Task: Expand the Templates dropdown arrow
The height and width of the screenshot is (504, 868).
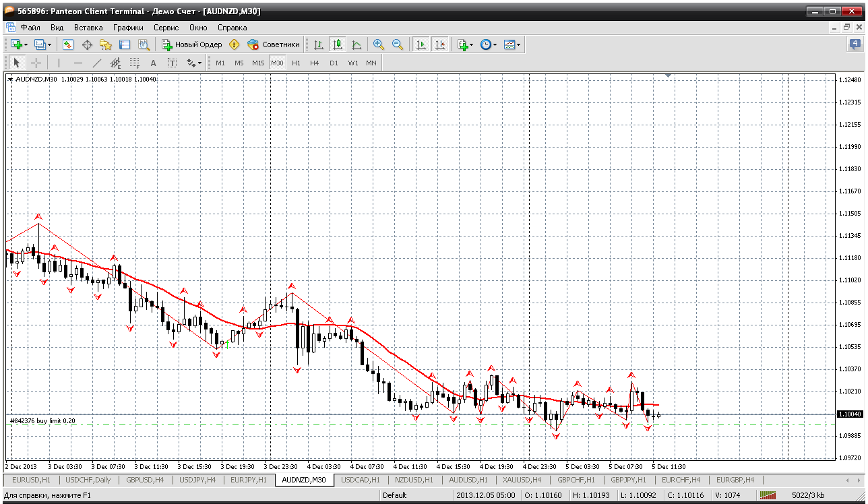Action: [x=519, y=44]
